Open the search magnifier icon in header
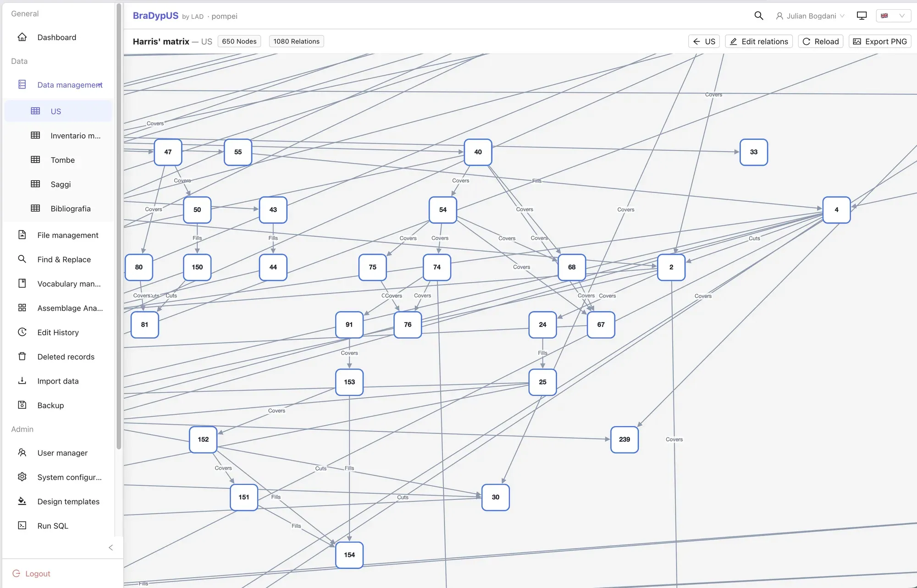The image size is (917, 588). click(759, 16)
